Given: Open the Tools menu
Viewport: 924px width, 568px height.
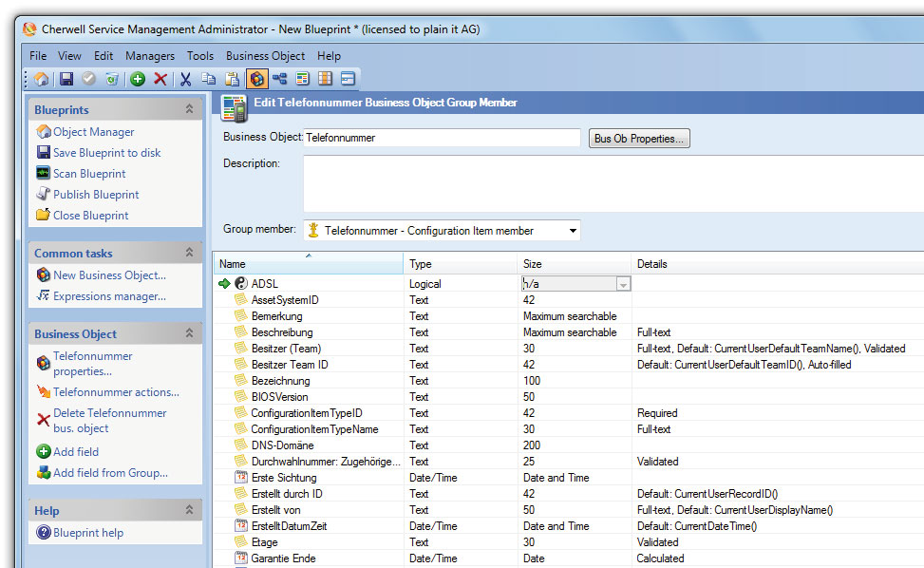Looking at the screenshot, I should click(200, 56).
